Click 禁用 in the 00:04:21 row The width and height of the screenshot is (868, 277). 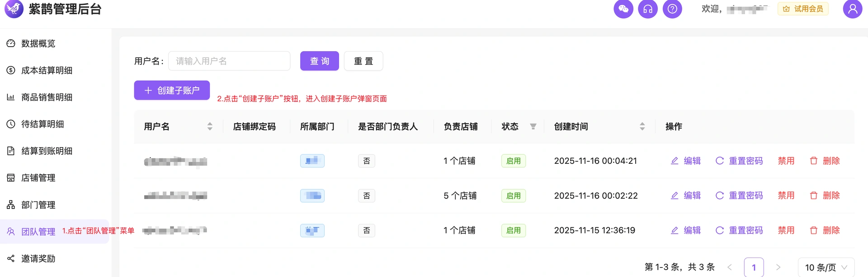(x=786, y=161)
